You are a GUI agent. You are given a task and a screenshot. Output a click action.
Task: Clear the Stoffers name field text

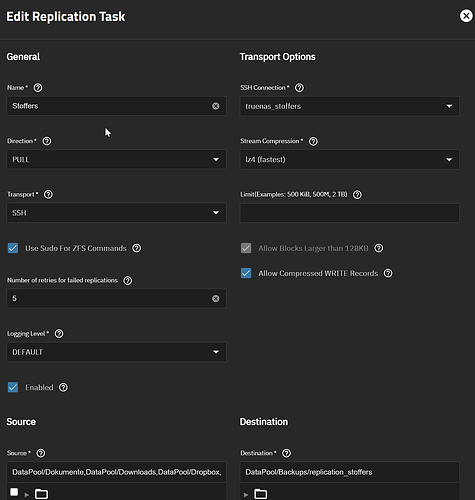pos(216,106)
